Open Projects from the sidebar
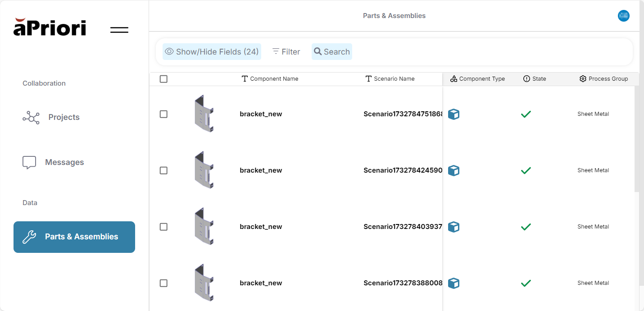 (64, 117)
